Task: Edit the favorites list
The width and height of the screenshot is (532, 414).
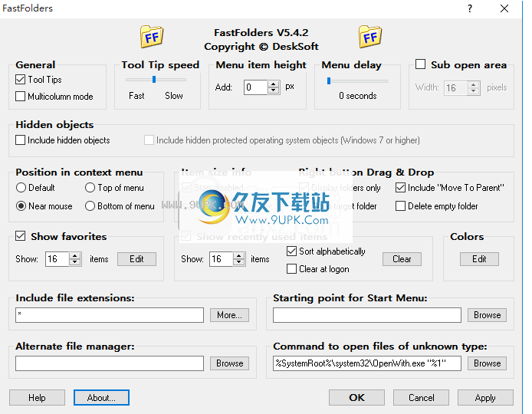Action: (136, 259)
